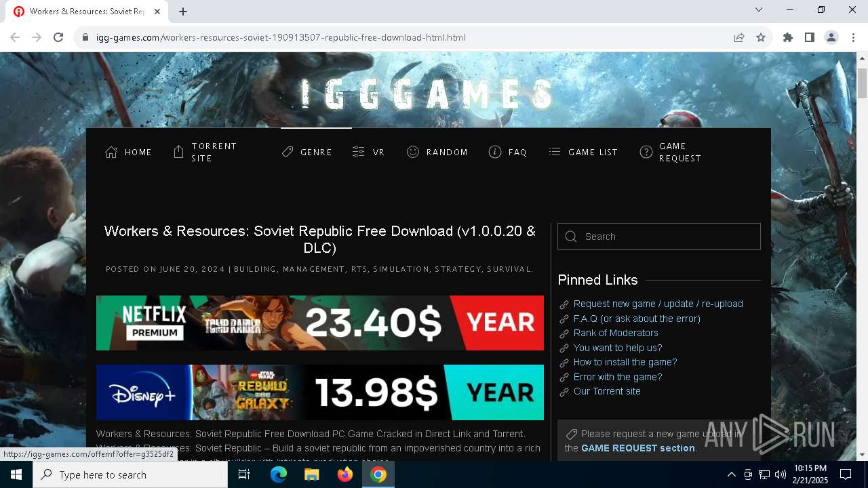The height and width of the screenshot is (488, 868).
Task: Click the IGG GAMES site logo
Action: (429, 94)
